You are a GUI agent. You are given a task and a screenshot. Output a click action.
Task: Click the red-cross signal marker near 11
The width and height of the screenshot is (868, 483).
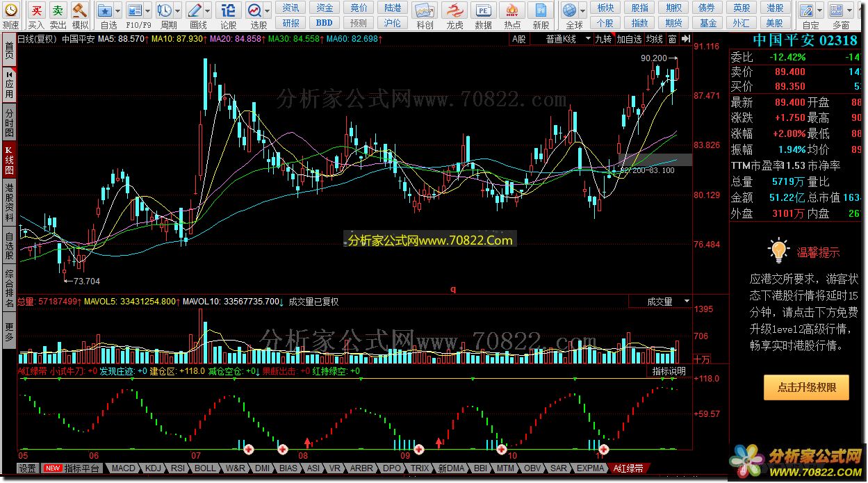coord(603,449)
